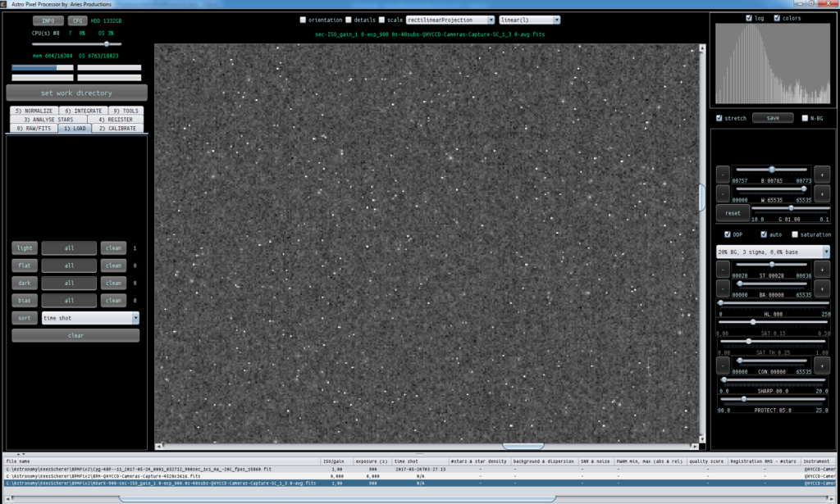
Task: Switch to the 6) INTEGRATE tab
Action: (x=84, y=111)
